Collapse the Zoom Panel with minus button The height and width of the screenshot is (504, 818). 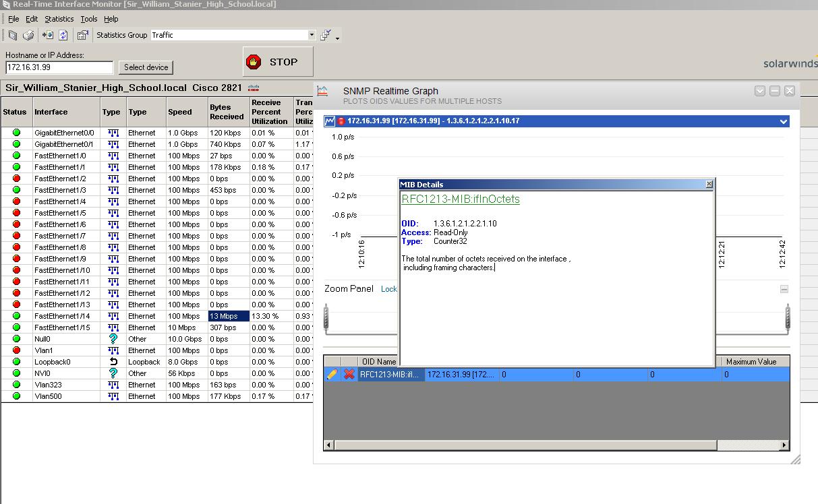(x=784, y=289)
